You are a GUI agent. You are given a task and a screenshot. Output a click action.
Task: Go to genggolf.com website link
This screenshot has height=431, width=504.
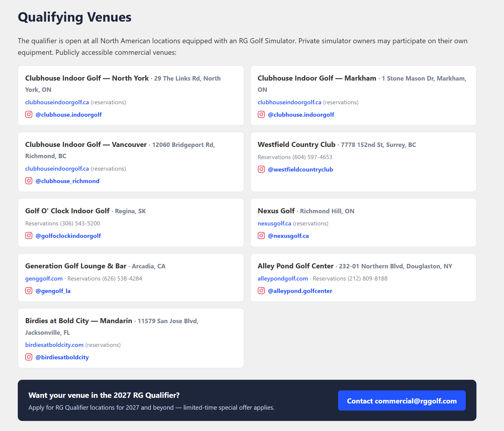point(44,278)
